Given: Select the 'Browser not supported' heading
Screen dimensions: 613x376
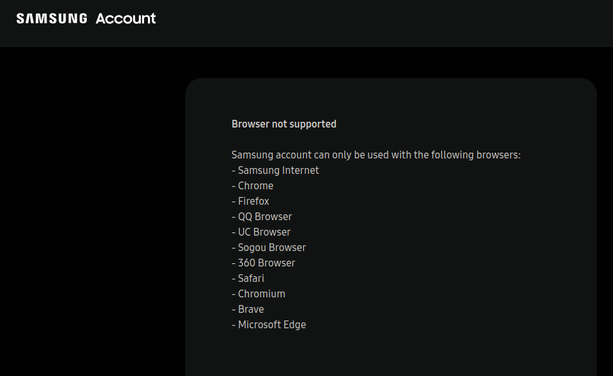Looking at the screenshot, I should click(284, 124).
